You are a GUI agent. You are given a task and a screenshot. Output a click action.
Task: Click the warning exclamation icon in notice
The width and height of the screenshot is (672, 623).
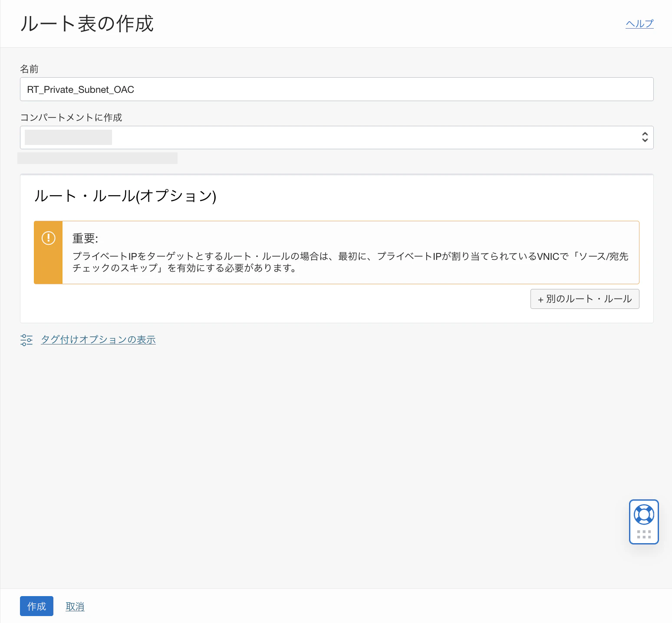click(48, 238)
